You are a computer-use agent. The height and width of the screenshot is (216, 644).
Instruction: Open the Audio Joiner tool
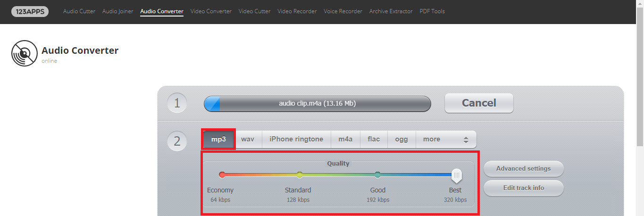click(118, 11)
